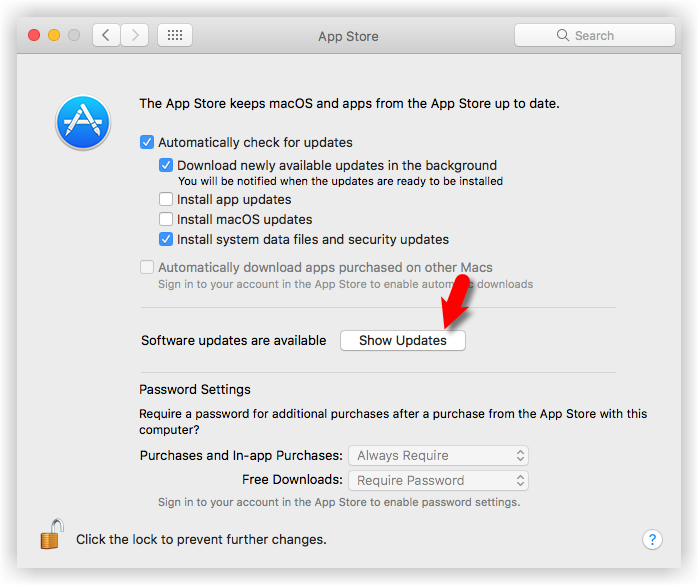Viewport: 699px width, 586px height.
Task: Show all preferences grid icon
Action: pos(175,35)
